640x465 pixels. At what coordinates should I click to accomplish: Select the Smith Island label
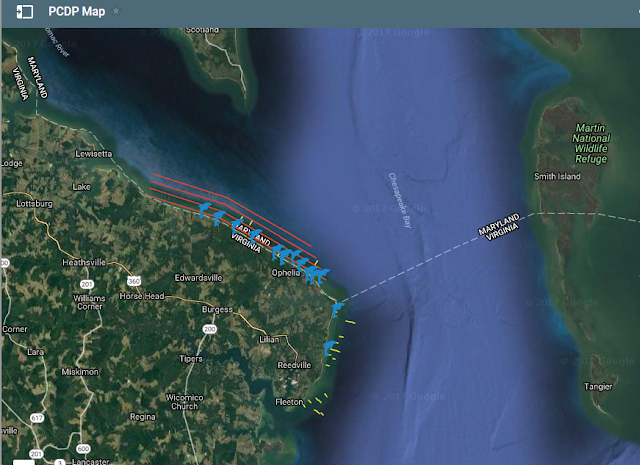click(557, 176)
